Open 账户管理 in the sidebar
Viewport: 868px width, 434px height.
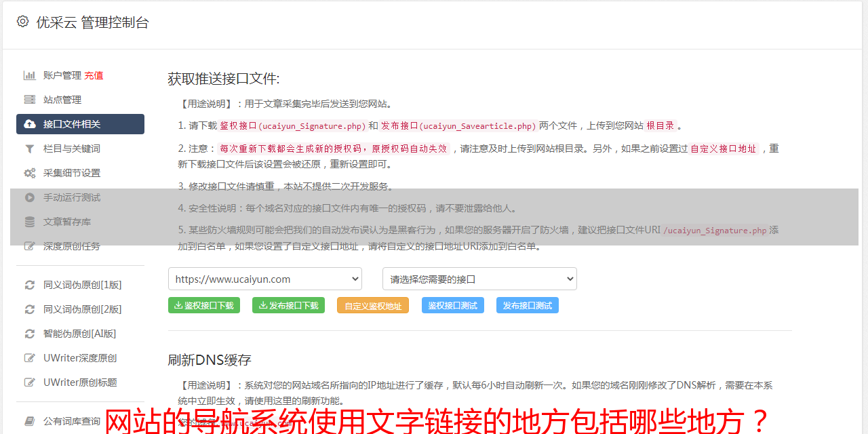(x=62, y=75)
